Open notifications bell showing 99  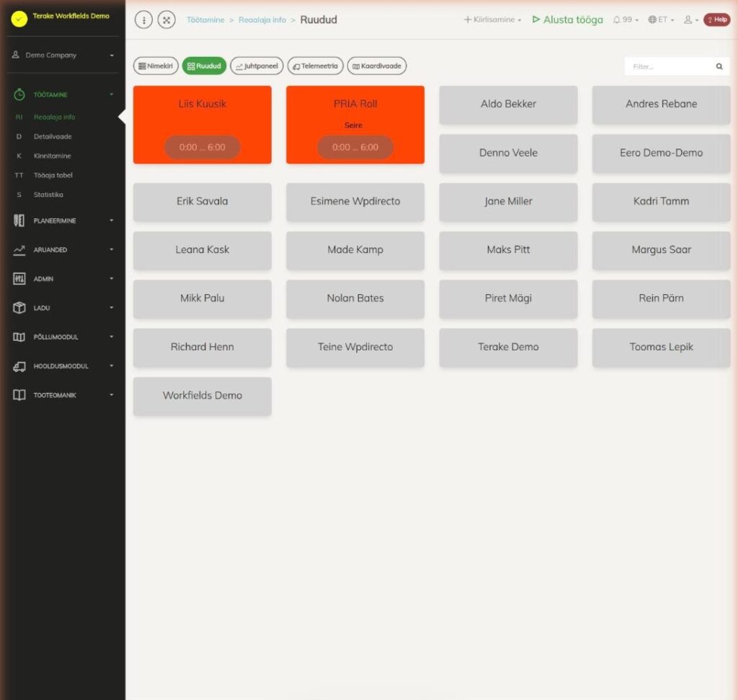(x=626, y=19)
